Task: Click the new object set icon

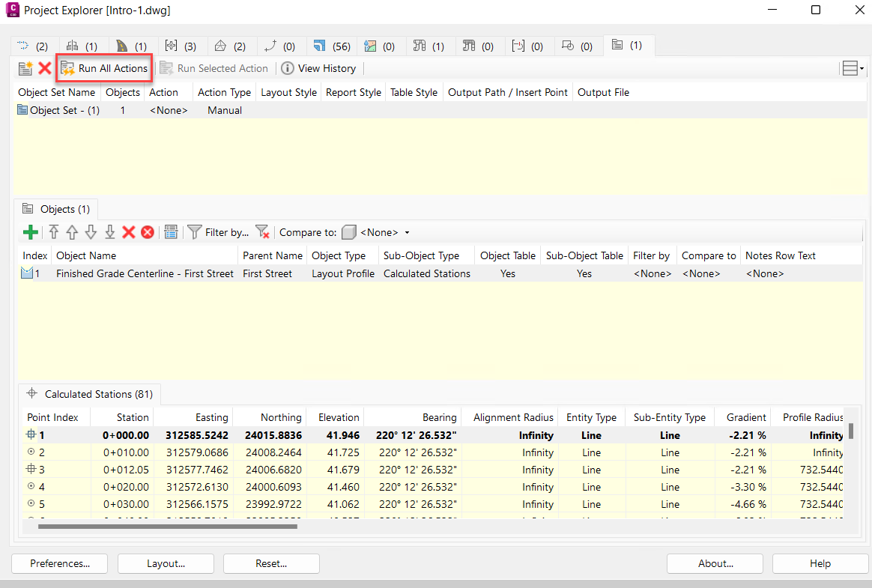Action: [25, 68]
